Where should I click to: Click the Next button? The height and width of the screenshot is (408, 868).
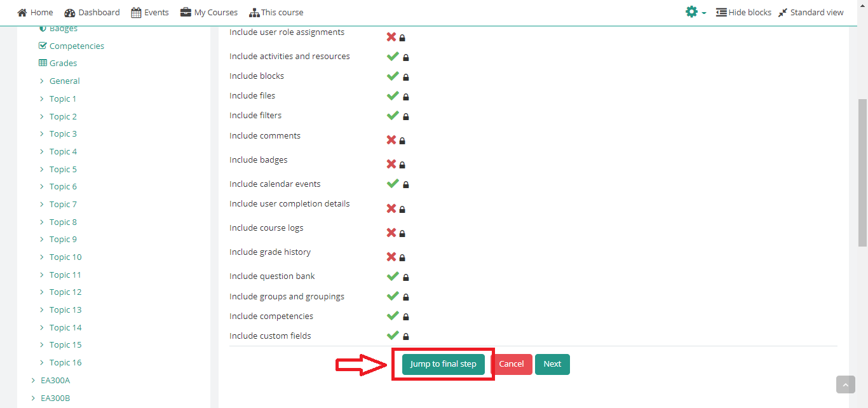click(x=552, y=364)
